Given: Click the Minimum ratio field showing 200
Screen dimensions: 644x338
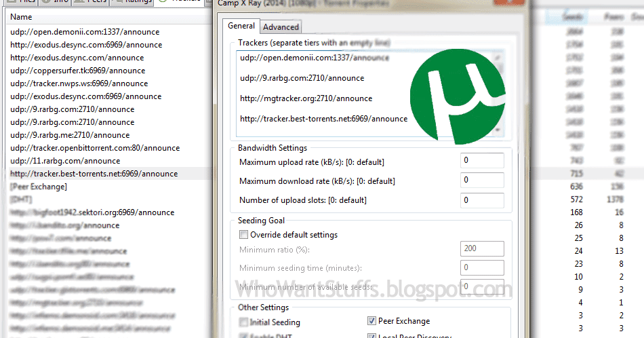Looking at the screenshot, I should coord(482,248).
